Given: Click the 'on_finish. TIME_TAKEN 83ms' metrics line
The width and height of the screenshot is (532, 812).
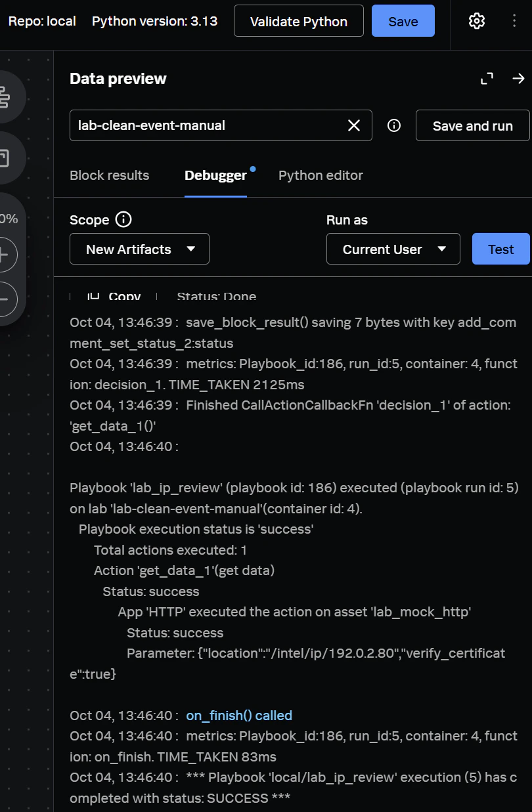Looking at the screenshot, I should (294, 746).
